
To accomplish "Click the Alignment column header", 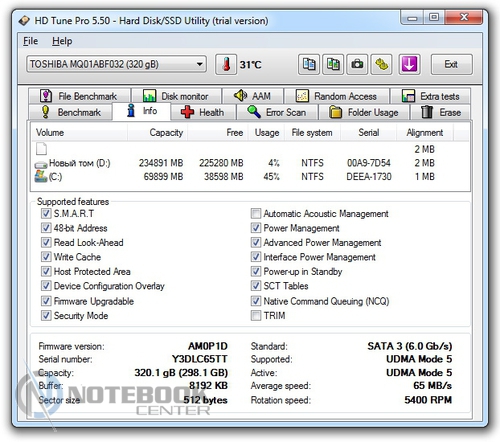I will click(424, 132).
